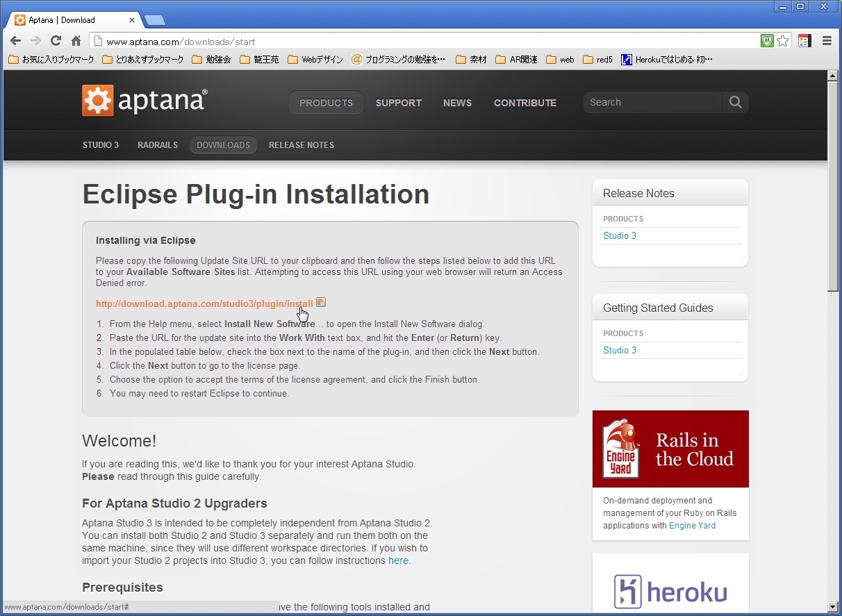Viewport: 842px width, 616px height.
Task: Open the とりあえずブックマーク bookmark folder
Action: tap(143, 60)
